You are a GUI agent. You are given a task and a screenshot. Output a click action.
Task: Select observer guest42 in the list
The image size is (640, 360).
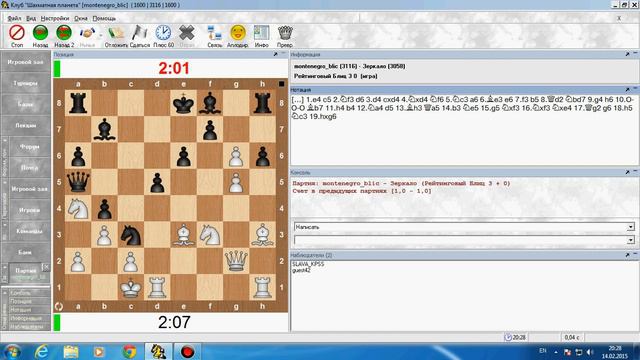(x=301, y=270)
